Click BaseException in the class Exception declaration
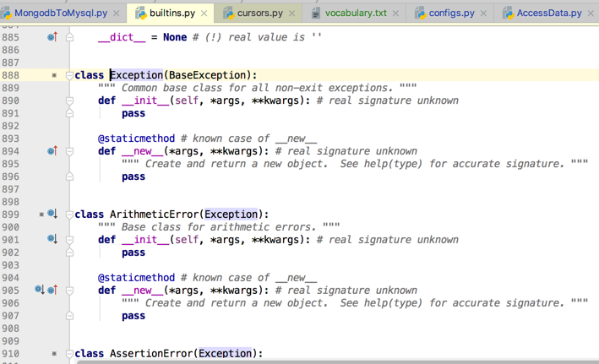 click(x=208, y=75)
